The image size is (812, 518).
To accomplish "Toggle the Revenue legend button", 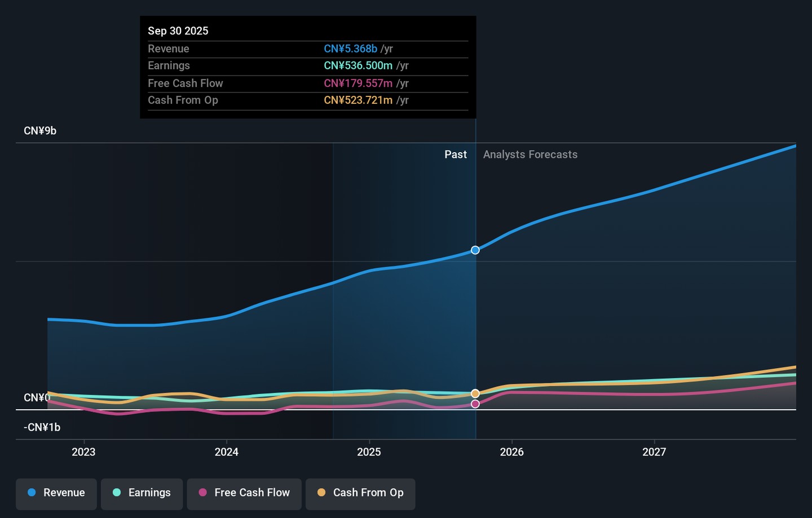I will point(56,494).
